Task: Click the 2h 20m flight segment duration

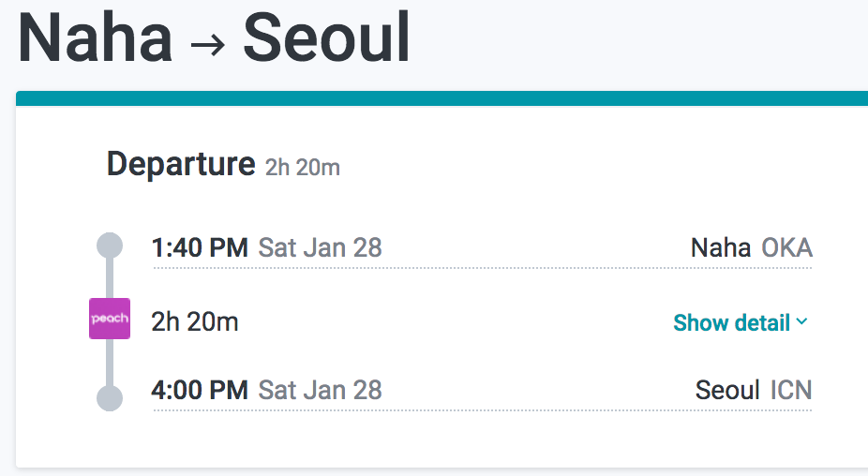Action: (195, 321)
